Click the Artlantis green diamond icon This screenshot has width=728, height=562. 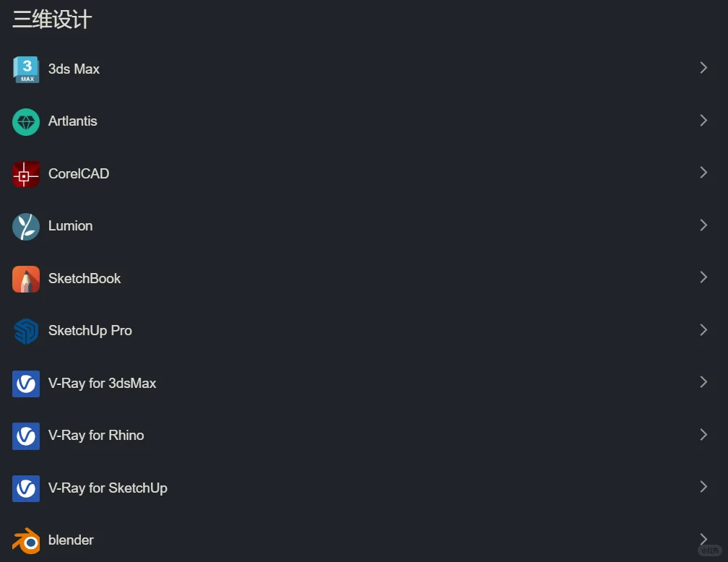pos(26,121)
